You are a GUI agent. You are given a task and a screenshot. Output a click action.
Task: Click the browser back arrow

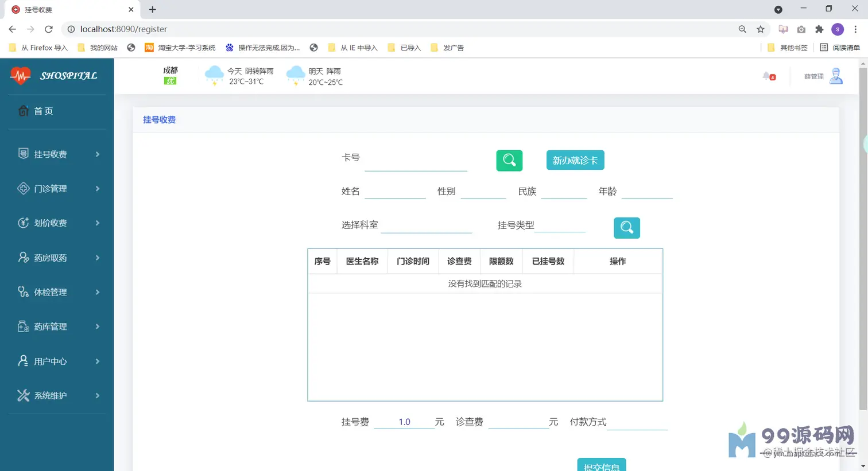click(x=13, y=29)
